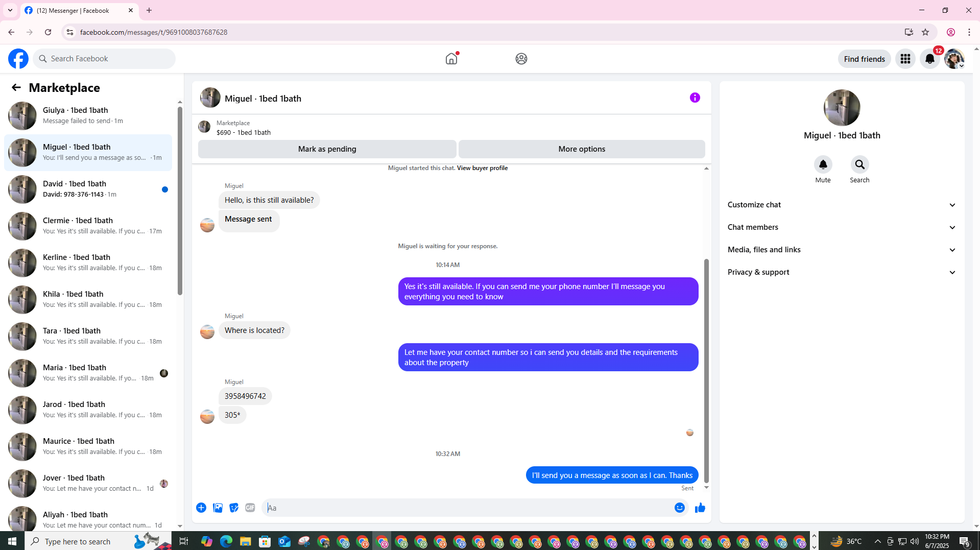Open the Chrome menu three dots

969,32
